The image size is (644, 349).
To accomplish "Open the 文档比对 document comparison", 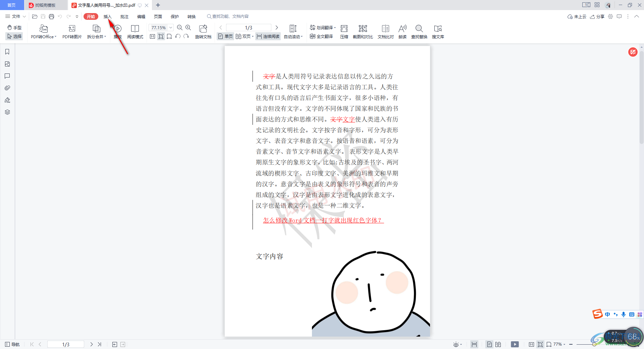I will tap(386, 32).
